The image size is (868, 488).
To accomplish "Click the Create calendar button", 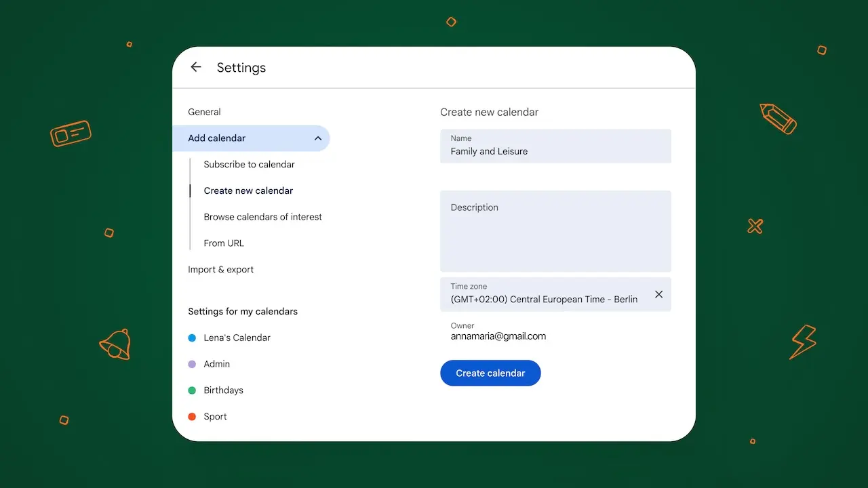I will tap(490, 373).
